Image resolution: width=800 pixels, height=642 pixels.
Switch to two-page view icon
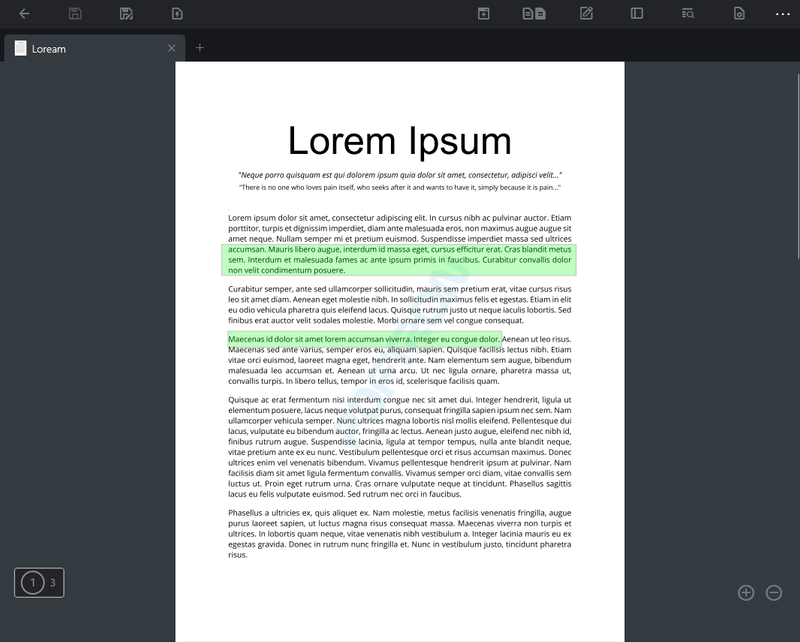pos(534,14)
